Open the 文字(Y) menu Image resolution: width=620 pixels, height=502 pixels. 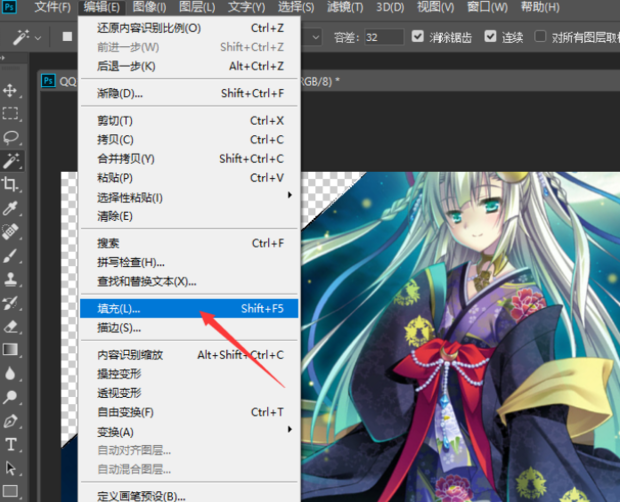247,7
